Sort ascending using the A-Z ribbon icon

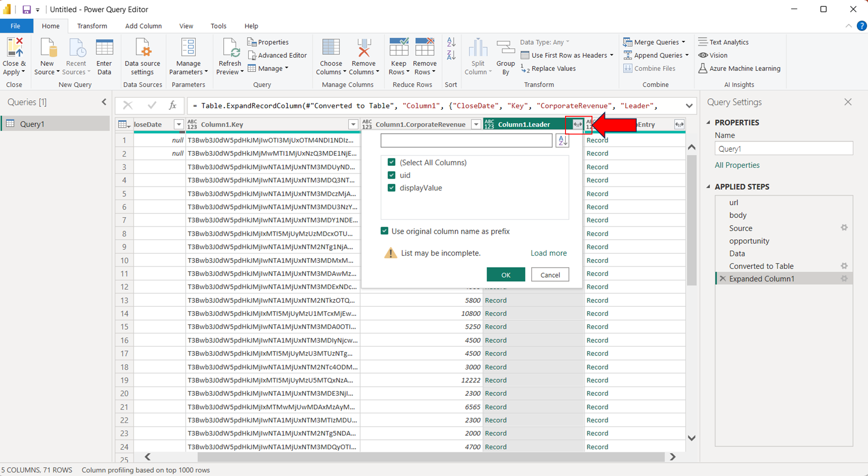451,42
